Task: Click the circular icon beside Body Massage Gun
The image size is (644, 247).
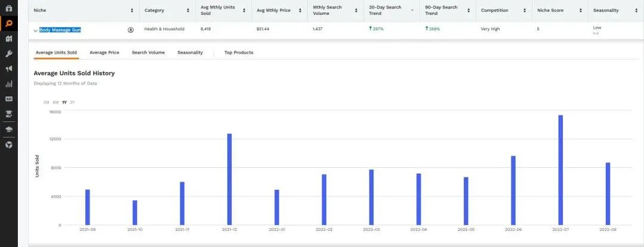Action: (x=131, y=30)
